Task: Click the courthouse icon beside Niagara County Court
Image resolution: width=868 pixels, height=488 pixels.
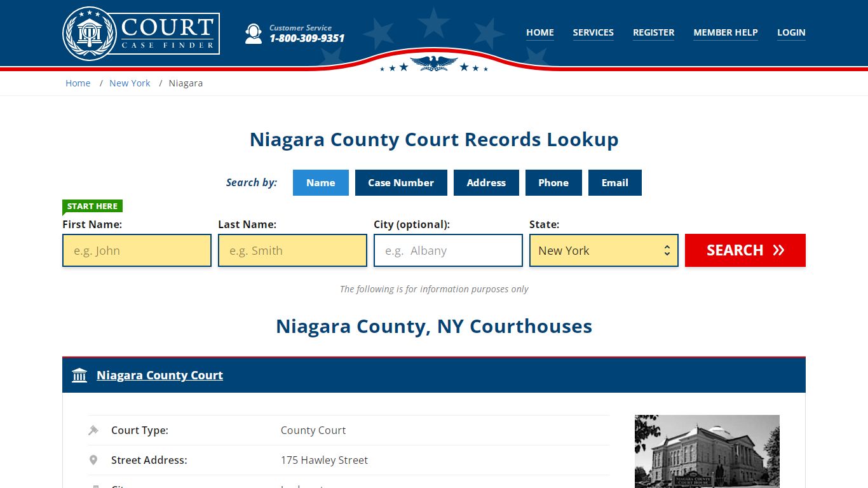Action: [79, 376]
